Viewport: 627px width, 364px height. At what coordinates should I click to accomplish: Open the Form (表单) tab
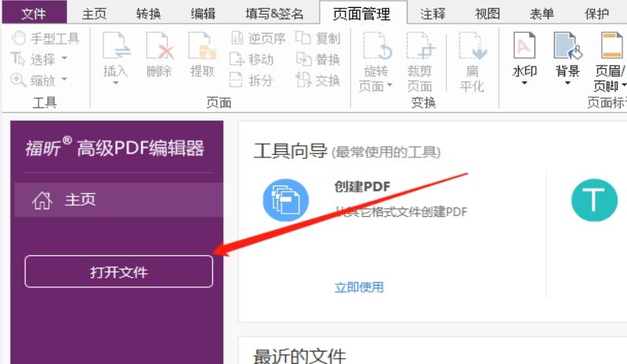tap(542, 14)
